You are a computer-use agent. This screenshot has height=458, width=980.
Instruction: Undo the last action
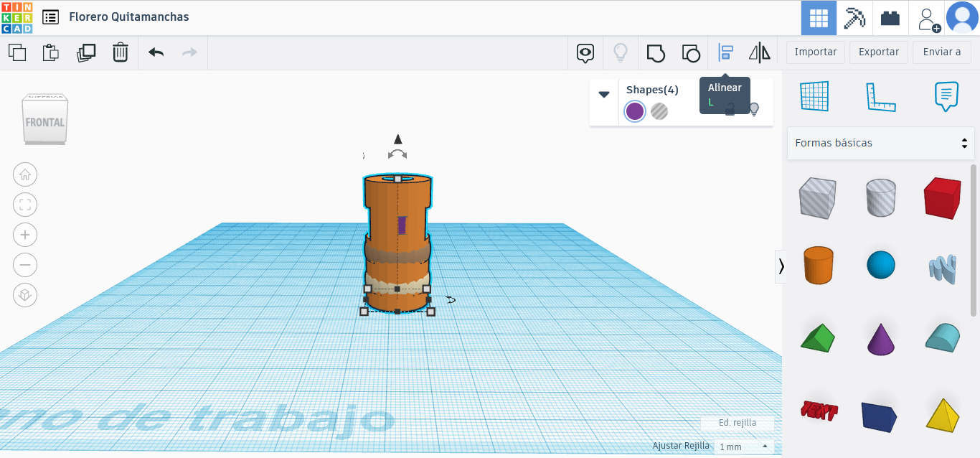click(156, 52)
